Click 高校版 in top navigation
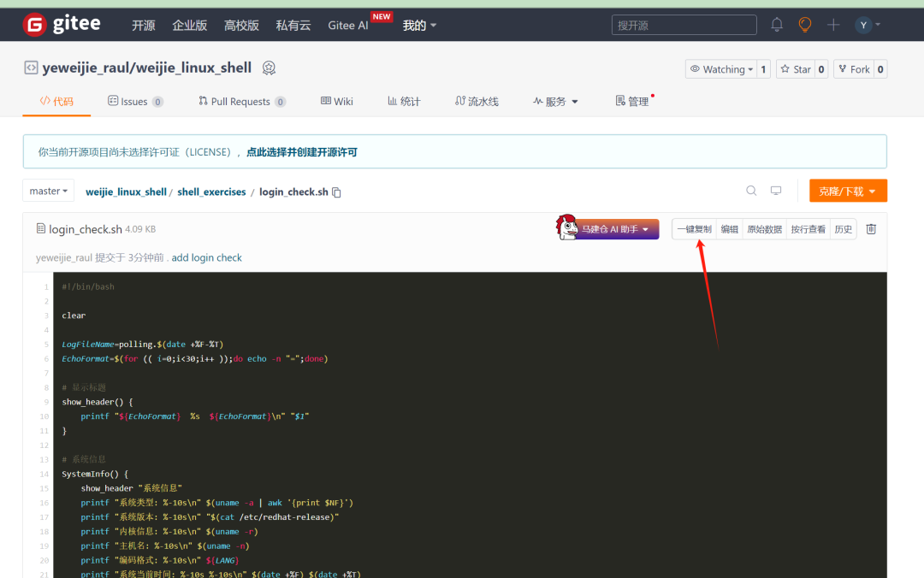The image size is (924, 578). (241, 26)
